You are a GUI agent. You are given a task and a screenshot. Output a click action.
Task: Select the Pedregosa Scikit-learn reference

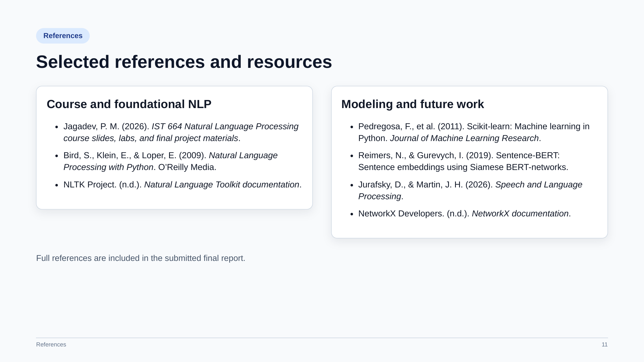pyautogui.click(x=474, y=132)
